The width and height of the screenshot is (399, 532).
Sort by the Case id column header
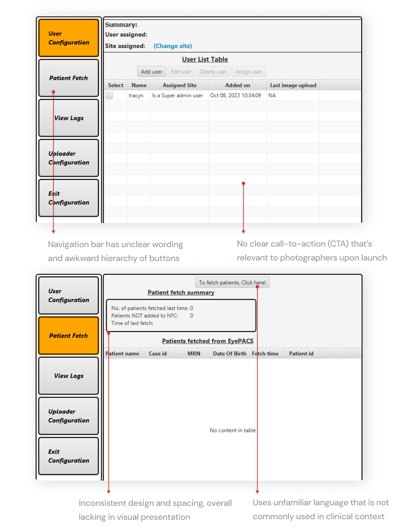[158, 353]
